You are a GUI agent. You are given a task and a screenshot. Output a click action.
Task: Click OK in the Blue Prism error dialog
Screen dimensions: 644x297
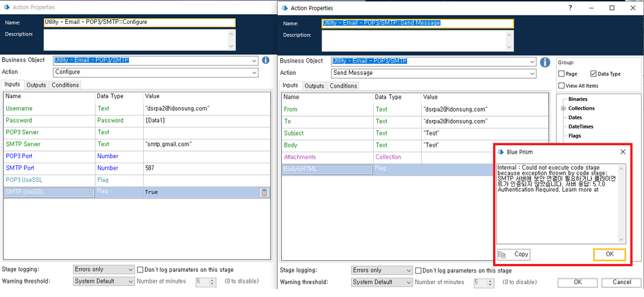coord(609,254)
